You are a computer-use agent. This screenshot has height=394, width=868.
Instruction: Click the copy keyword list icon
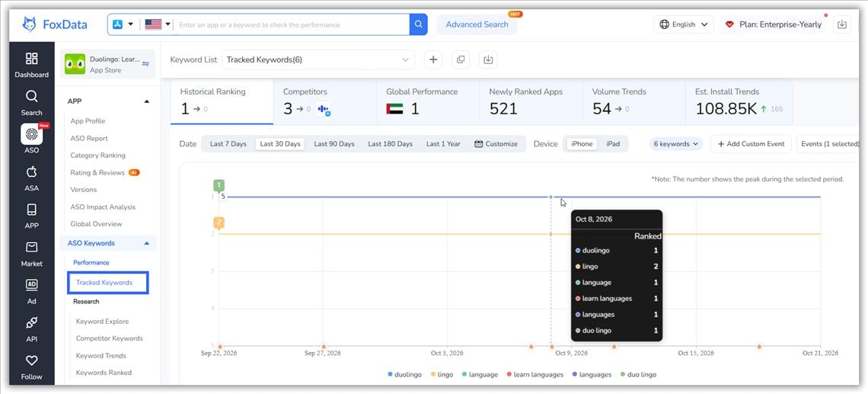click(461, 60)
